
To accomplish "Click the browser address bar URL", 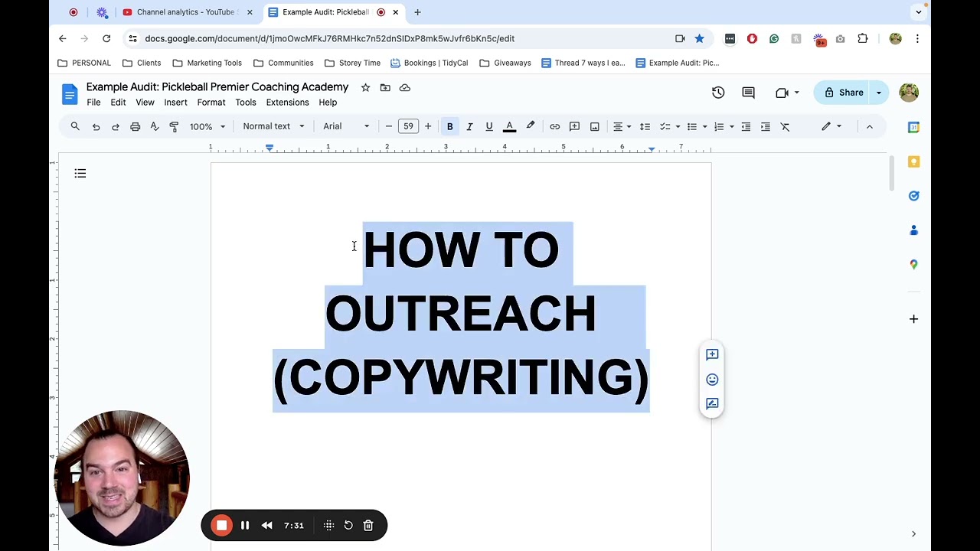I will 329,38.
